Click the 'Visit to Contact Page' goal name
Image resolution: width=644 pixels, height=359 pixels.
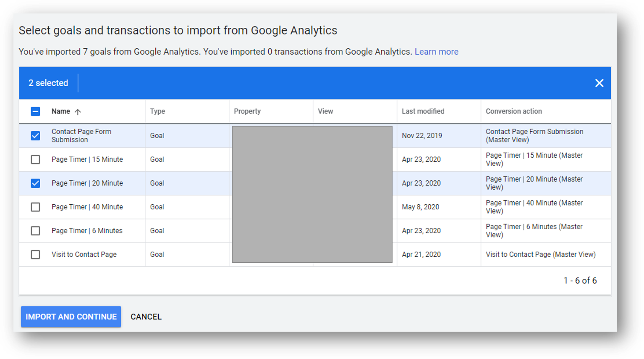pos(84,255)
